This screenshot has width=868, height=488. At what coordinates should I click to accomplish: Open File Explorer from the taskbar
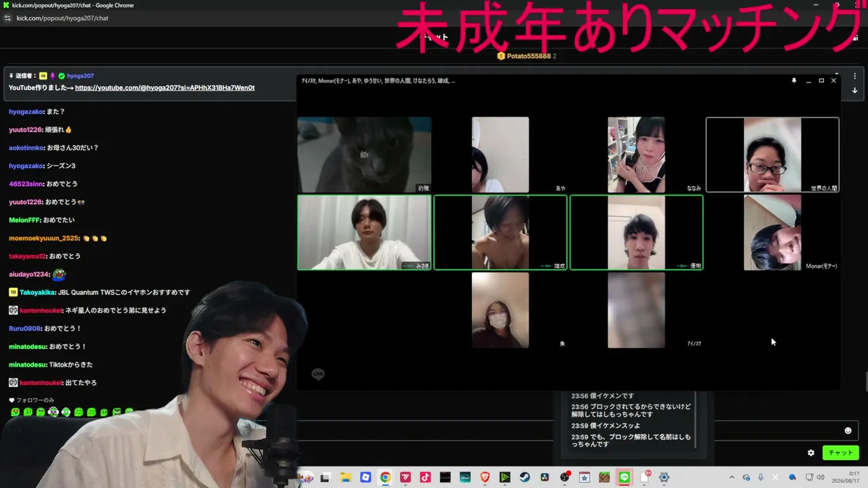[345, 477]
